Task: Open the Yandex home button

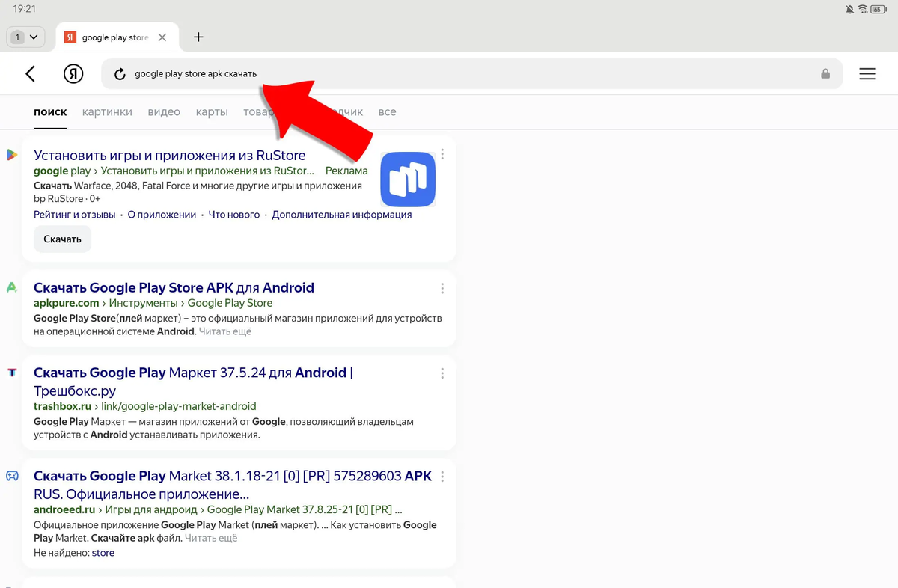Action: coord(73,73)
